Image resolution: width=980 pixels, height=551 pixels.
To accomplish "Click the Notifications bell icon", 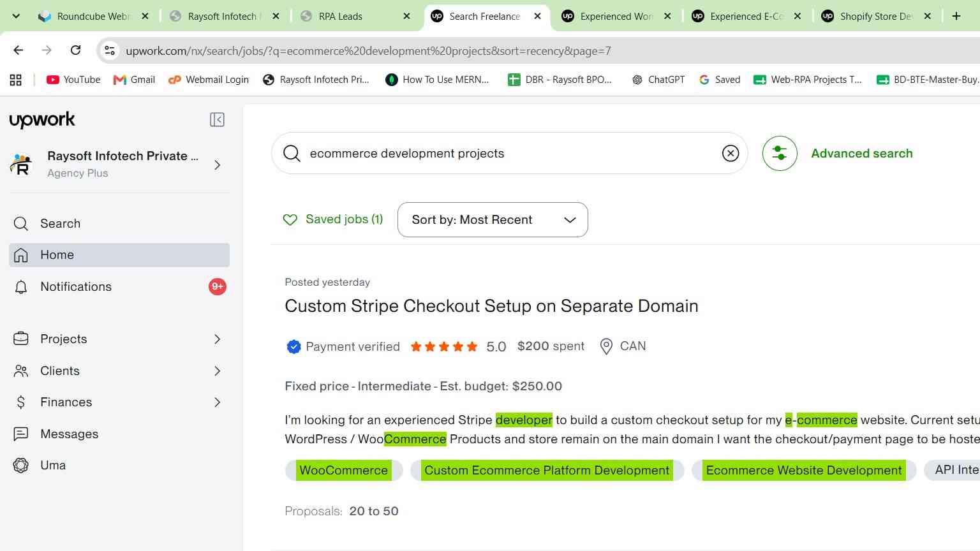I will tap(21, 287).
